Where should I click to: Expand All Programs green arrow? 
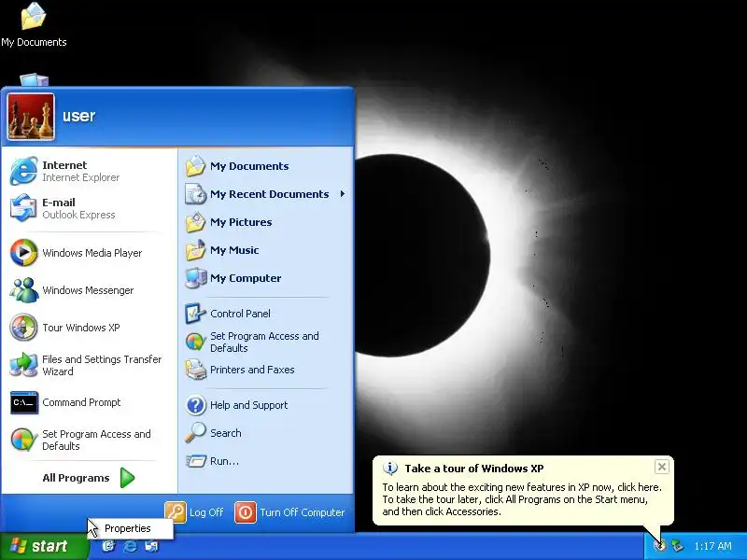(127, 478)
